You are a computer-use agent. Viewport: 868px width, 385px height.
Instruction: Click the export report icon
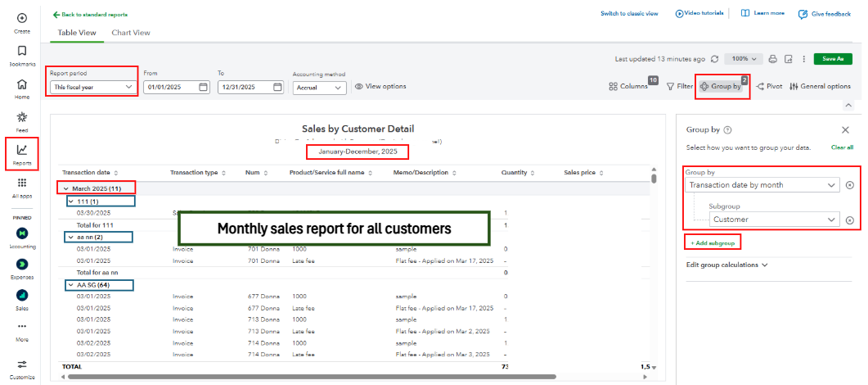click(x=788, y=59)
